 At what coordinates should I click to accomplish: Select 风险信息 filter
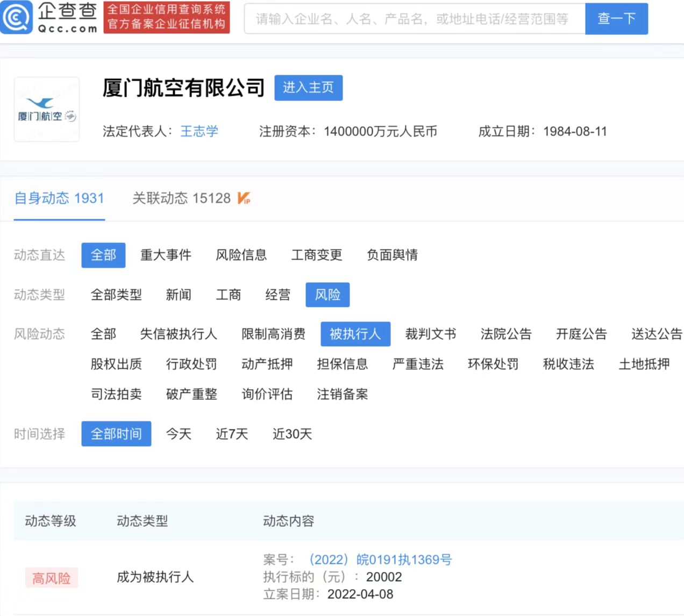(241, 255)
